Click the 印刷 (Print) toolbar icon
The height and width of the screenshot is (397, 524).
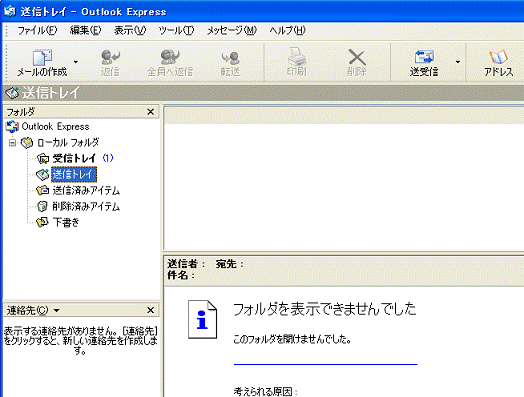(x=297, y=57)
